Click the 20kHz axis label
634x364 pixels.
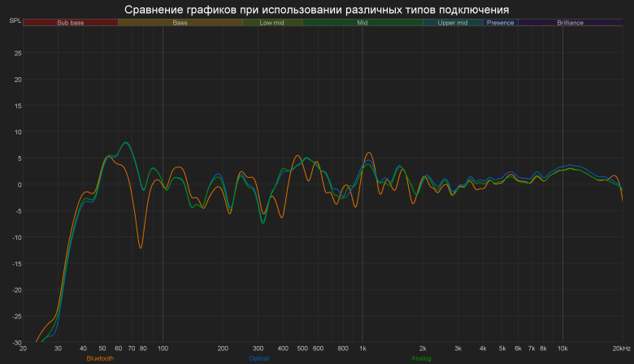tap(621, 349)
